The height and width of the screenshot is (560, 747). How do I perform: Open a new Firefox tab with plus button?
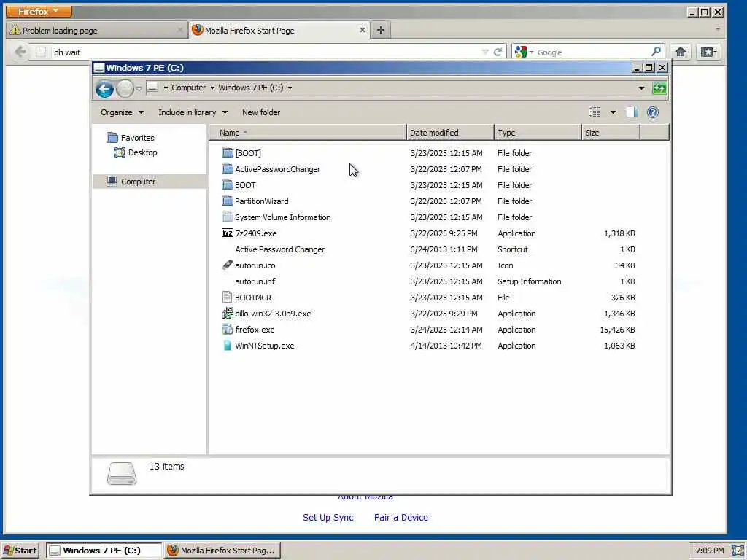[x=380, y=31]
